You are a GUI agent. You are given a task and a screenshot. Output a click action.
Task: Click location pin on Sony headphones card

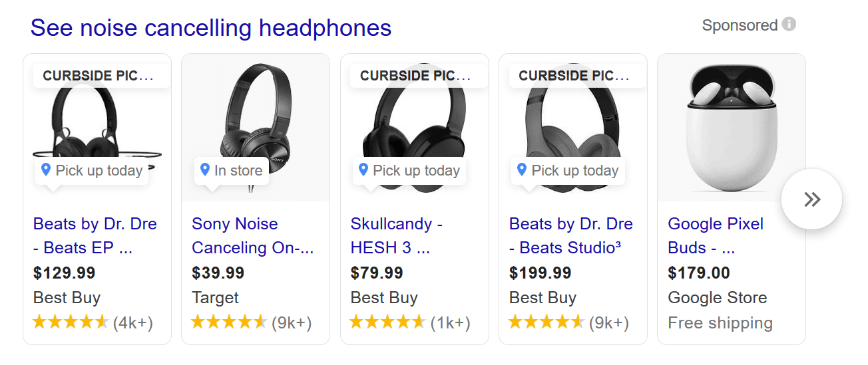(x=205, y=170)
